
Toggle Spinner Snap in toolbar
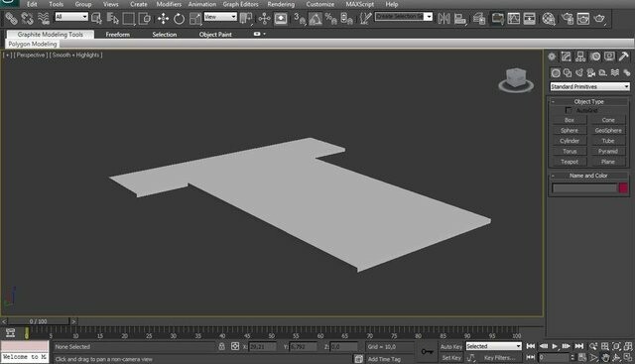tap(347, 18)
